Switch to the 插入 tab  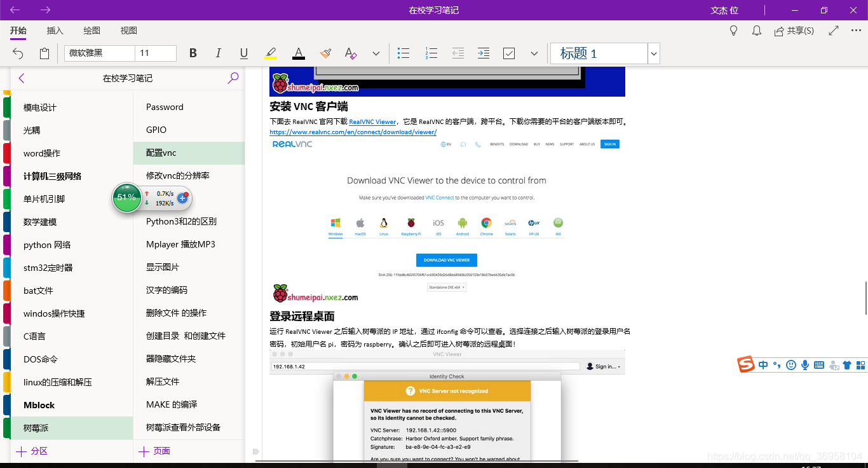[55, 31]
